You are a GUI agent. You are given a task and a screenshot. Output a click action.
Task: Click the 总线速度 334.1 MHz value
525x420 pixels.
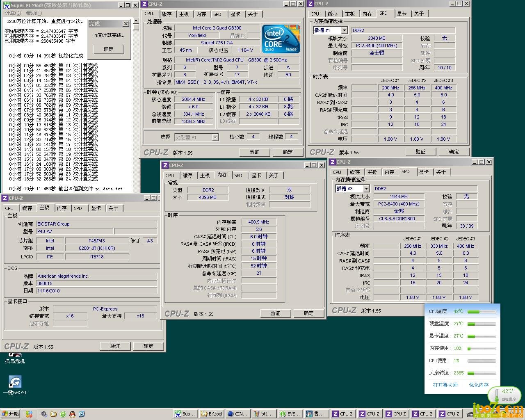pyautogui.click(x=194, y=114)
